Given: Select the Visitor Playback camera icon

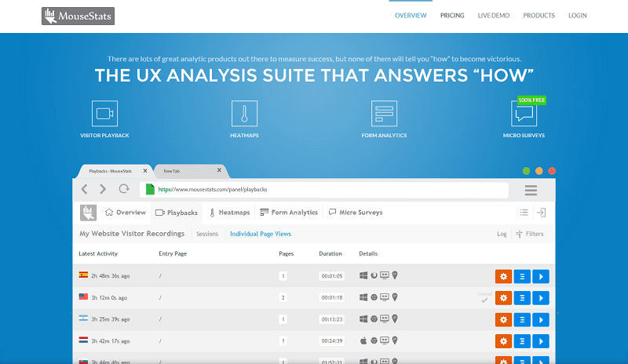Looking at the screenshot, I should pyautogui.click(x=104, y=113).
